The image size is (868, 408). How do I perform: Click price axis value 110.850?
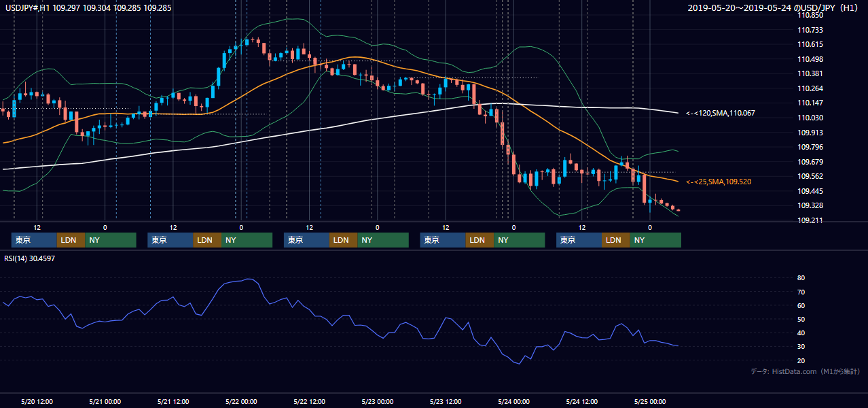tap(810, 15)
